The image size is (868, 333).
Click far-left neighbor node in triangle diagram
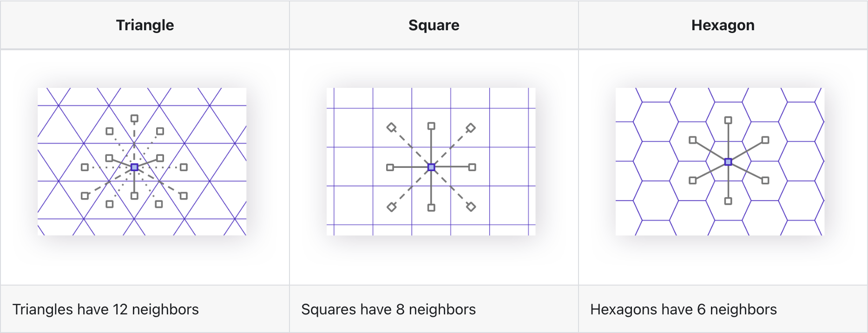(x=85, y=167)
